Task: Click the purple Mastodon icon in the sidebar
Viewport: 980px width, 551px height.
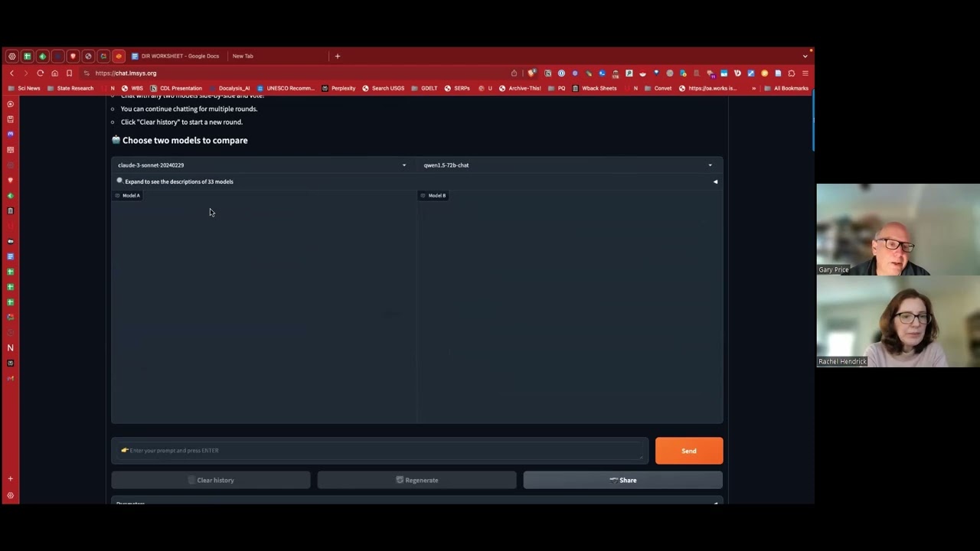Action: [10, 134]
